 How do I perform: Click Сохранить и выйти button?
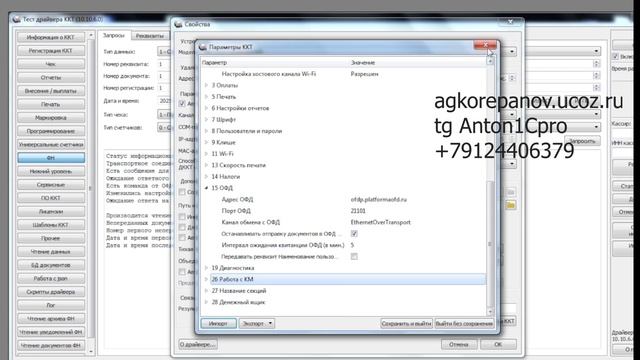coord(406,323)
